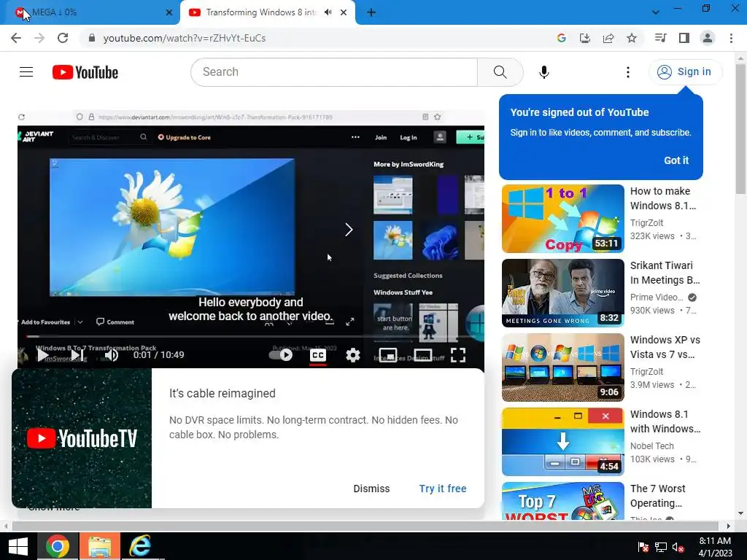Open the 9:06 laptops comparison thumbnail
The width and height of the screenshot is (747, 560).
pyautogui.click(x=562, y=367)
